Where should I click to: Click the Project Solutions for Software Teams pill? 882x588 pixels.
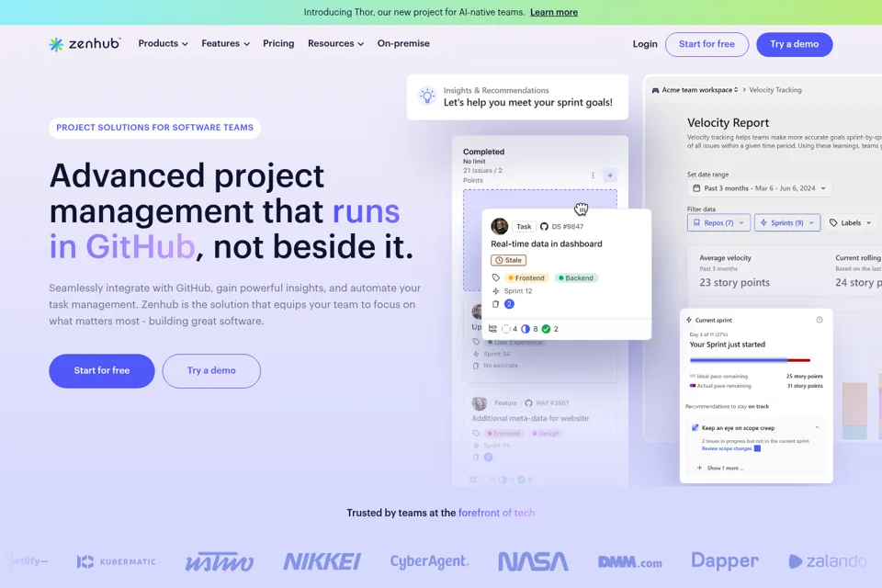[x=154, y=128]
